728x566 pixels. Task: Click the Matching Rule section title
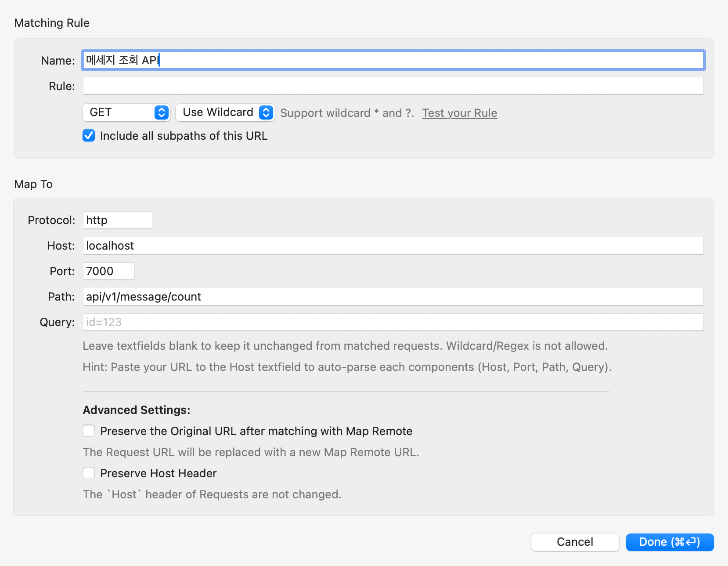pyautogui.click(x=52, y=23)
